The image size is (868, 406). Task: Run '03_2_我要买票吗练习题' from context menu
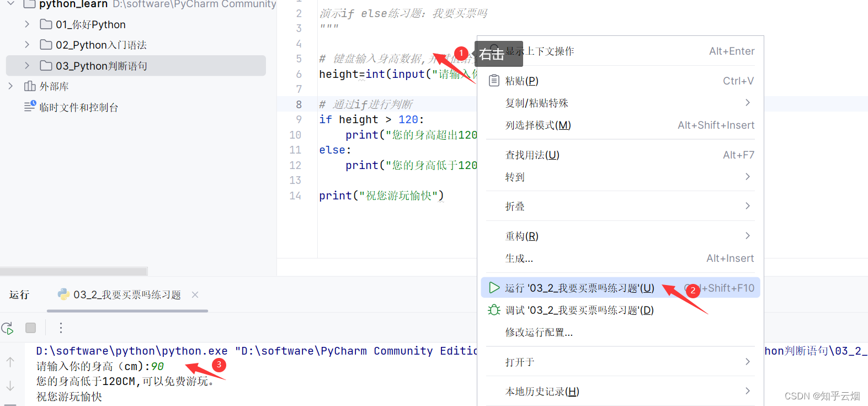click(x=621, y=288)
